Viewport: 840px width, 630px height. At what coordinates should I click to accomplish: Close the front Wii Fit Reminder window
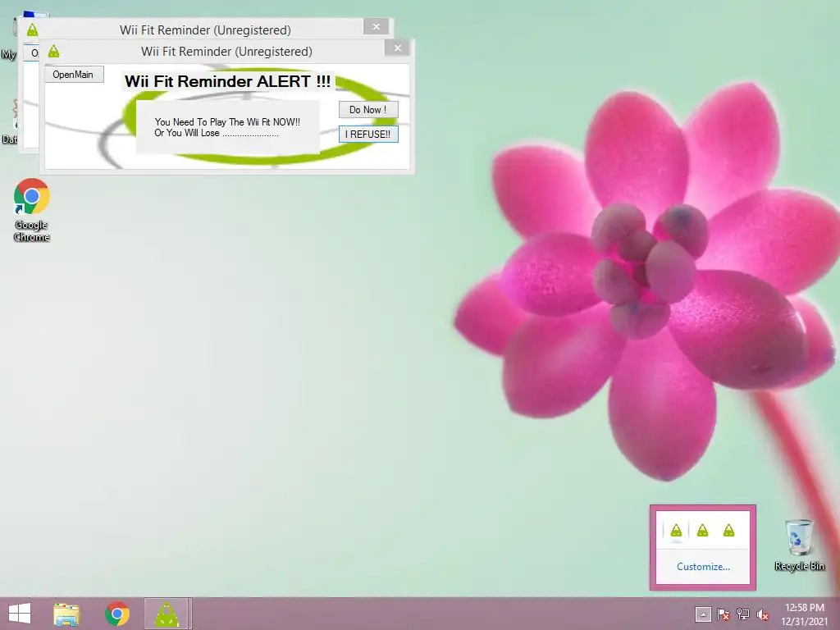[398, 48]
